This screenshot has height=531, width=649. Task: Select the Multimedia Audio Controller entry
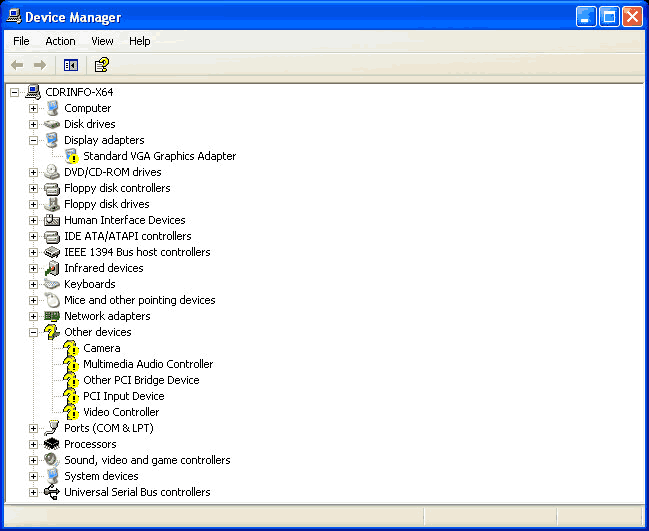(x=148, y=364)
